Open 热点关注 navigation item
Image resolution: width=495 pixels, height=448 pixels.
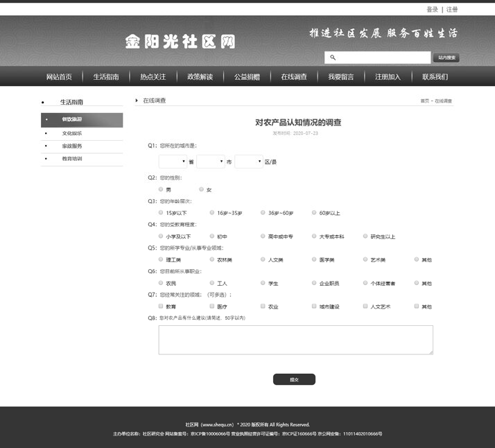pos(153,77)
